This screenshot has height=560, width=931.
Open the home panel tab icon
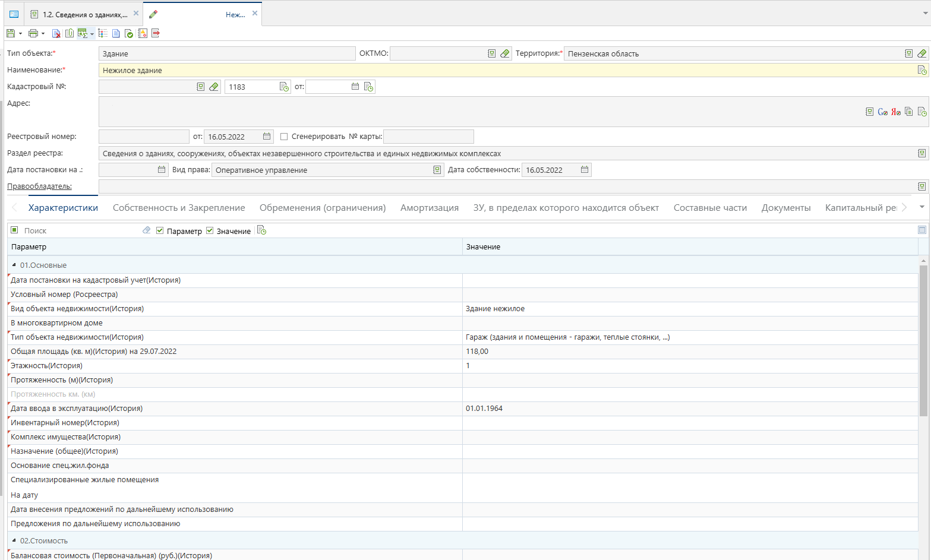tap(14, 14)
